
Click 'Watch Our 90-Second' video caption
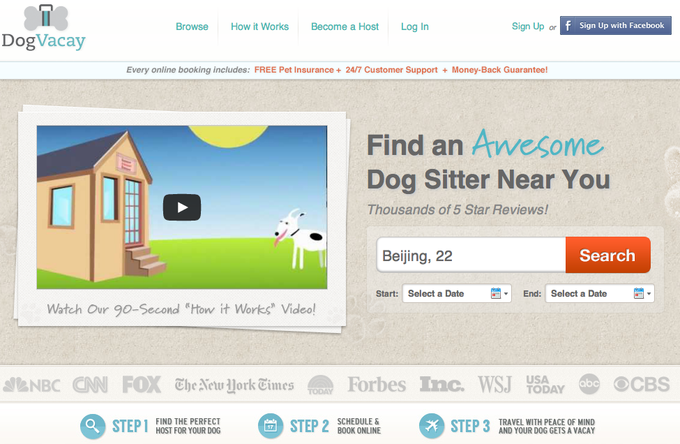point(181,309)
